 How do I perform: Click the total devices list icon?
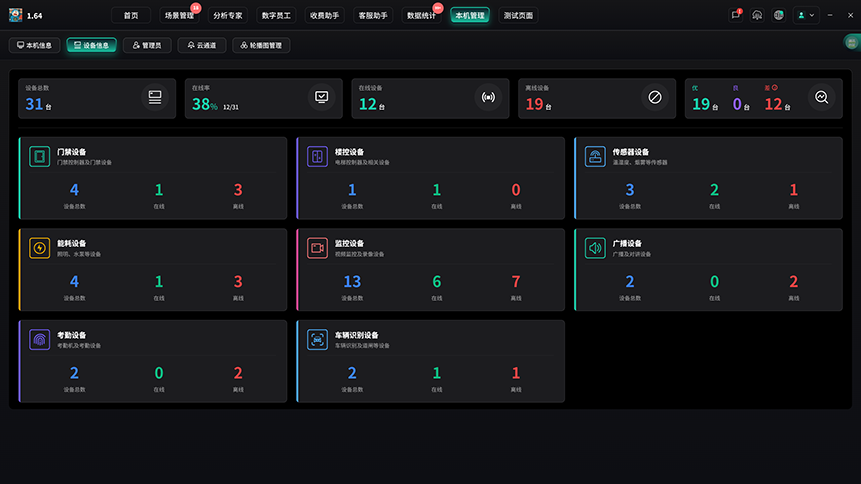coord(155,97)
